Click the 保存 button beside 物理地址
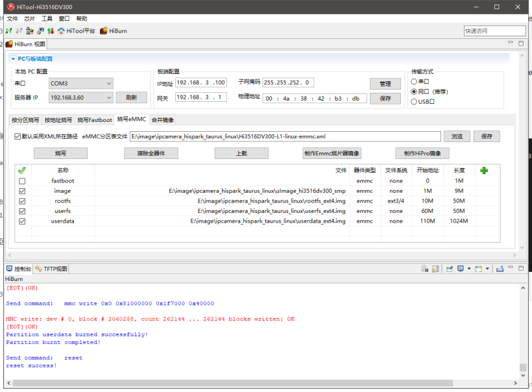Screen dimensions: 532x392 [385, 99]
